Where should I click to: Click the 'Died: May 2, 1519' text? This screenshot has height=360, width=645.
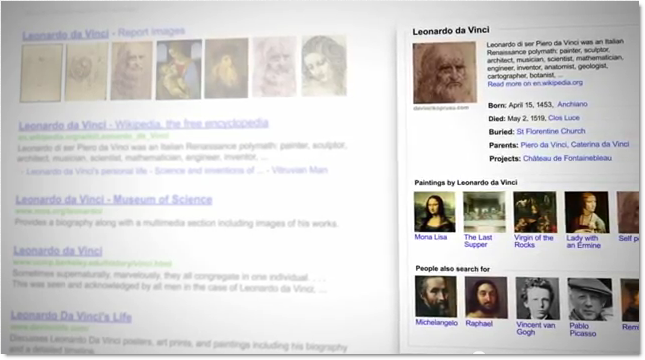(517, 118)
